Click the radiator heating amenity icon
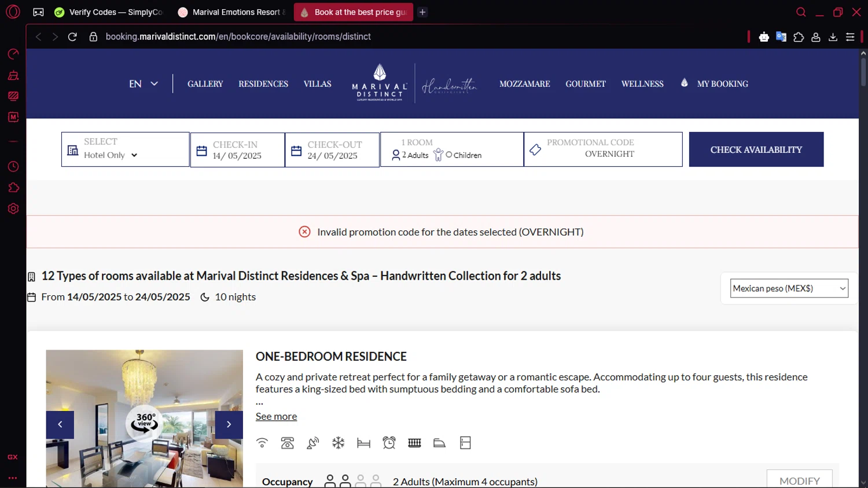This screenshot has height=488, width=868. point(414,443)
